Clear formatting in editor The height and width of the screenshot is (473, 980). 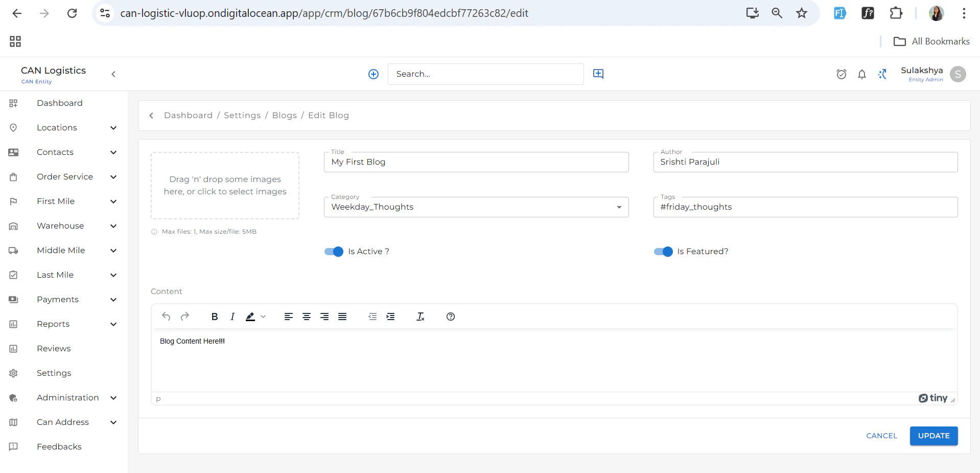421,317
